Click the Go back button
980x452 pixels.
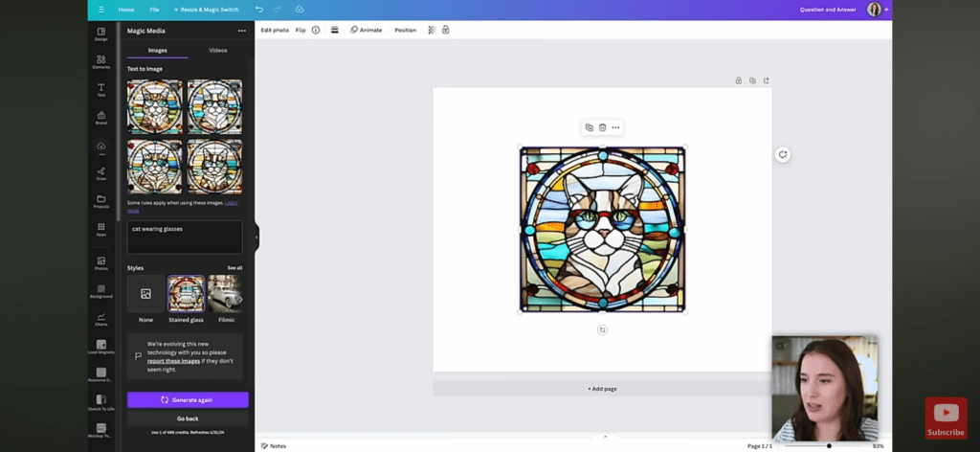[188, 418]
